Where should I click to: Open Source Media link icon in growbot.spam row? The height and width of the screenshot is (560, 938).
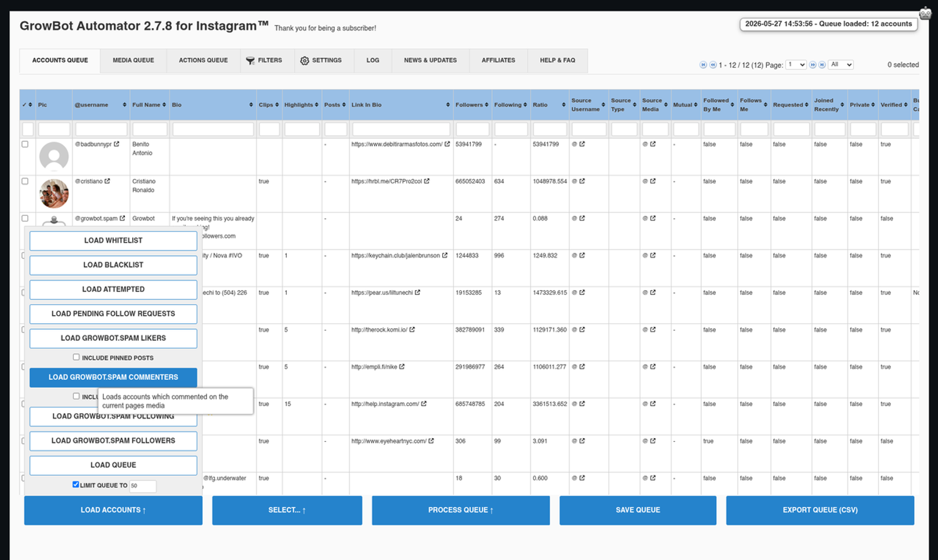(653, 219)
